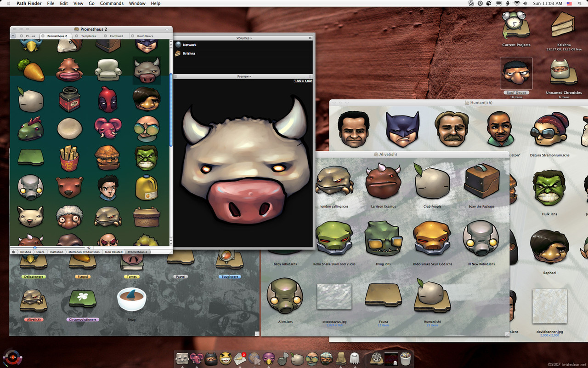588x368 pixels.
Task: Open Alive(ish) folder in back window
Action: [34, 300]
